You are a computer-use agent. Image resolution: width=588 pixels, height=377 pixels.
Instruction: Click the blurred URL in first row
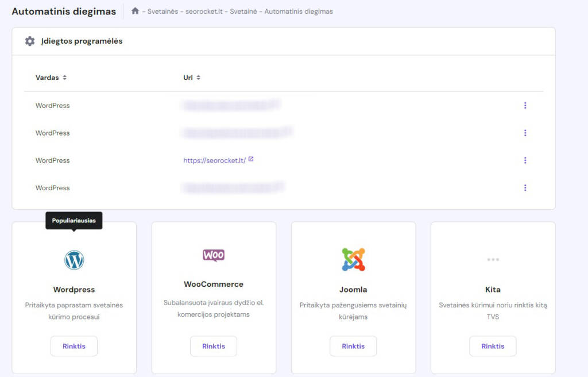click(231, 105)
